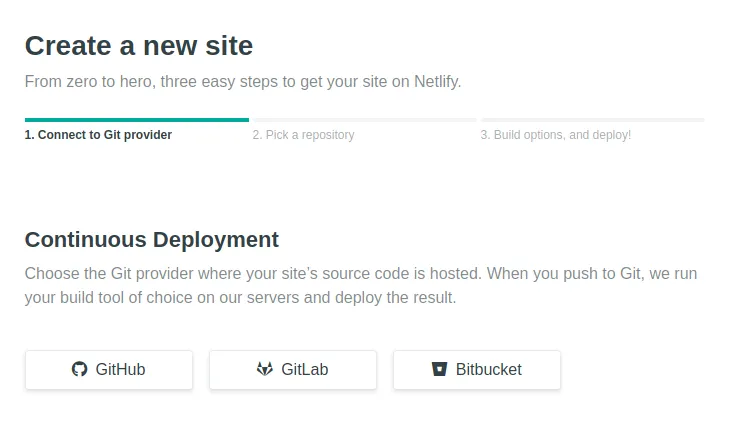
Task: Click gray progress segment above Pick a repository
Action: [x=364, y=120]
